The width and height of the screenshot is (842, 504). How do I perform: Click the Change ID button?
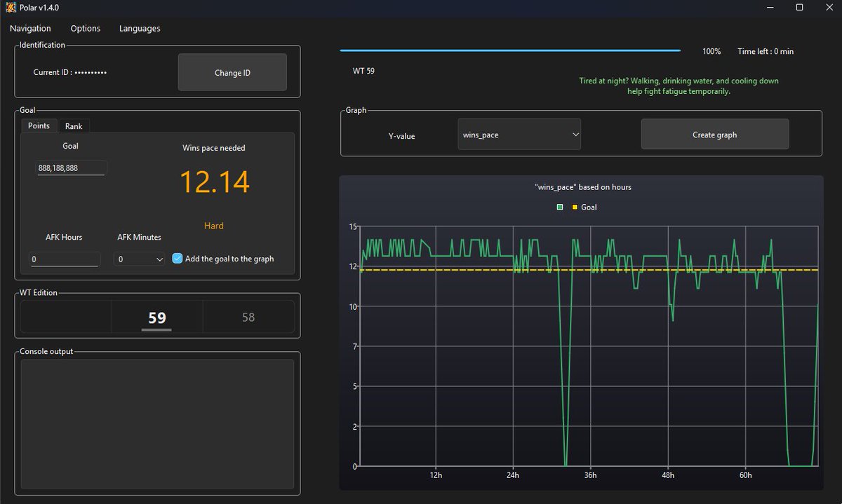pyautogui.click(x=232, y=72)
